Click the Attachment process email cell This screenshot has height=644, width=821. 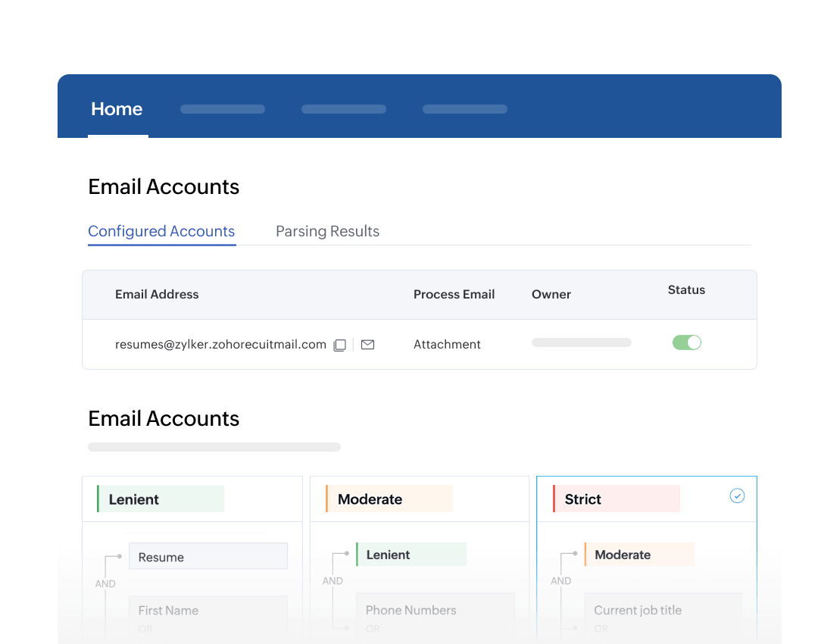coord(447,345)
